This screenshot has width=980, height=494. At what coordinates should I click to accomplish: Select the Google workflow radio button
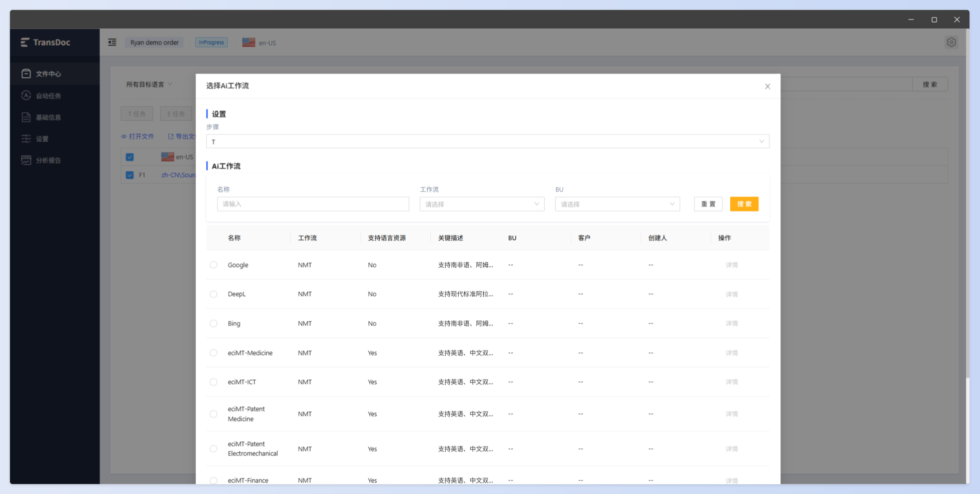coord(214,265)
